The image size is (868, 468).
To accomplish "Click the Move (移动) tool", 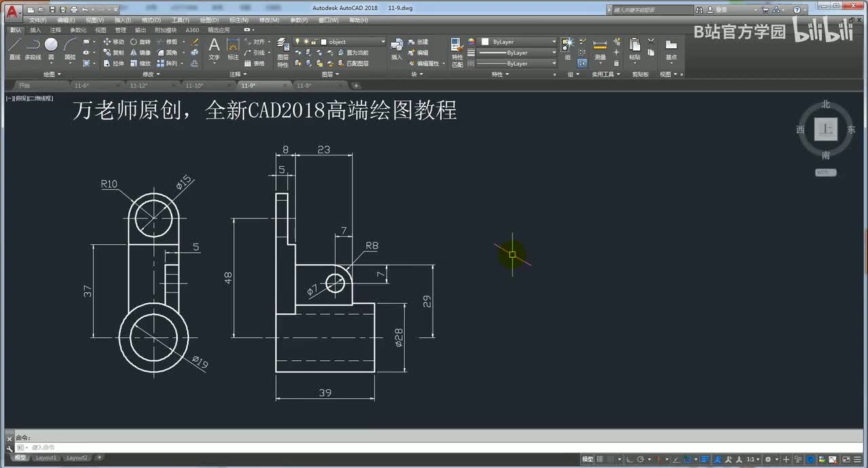I will pyautogui.click(x=113, y=42).
